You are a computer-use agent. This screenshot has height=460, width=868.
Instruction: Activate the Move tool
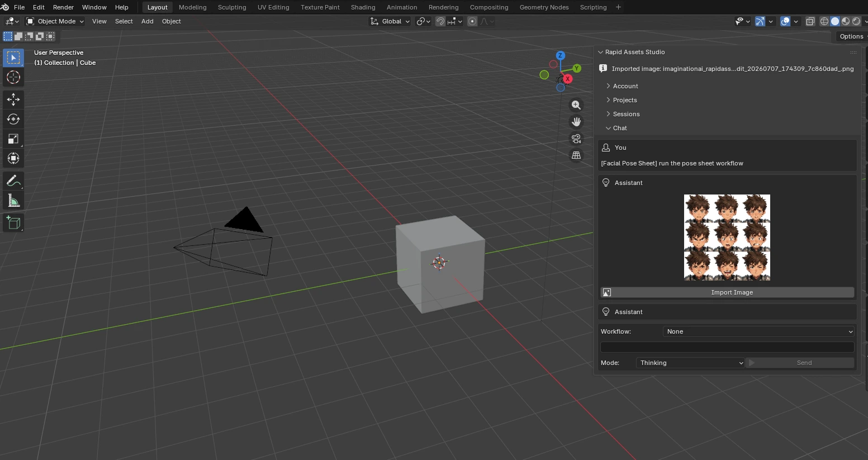(x=13, y=100)
